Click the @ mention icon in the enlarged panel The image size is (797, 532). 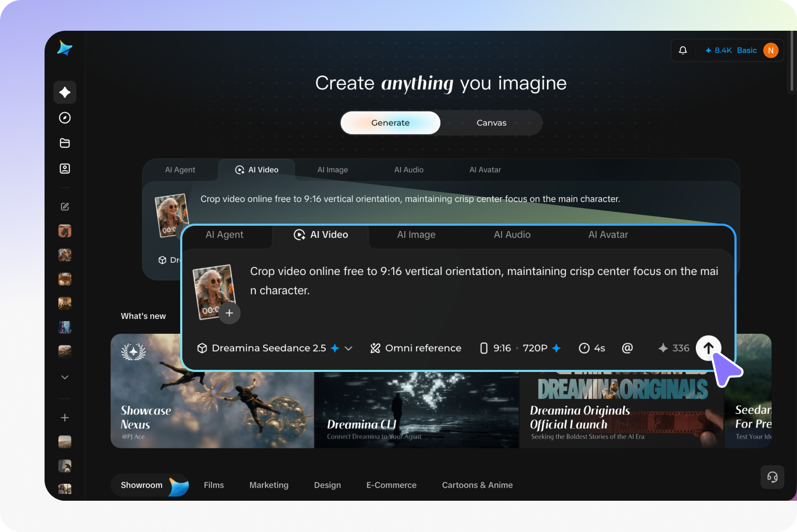coord(627,348)
